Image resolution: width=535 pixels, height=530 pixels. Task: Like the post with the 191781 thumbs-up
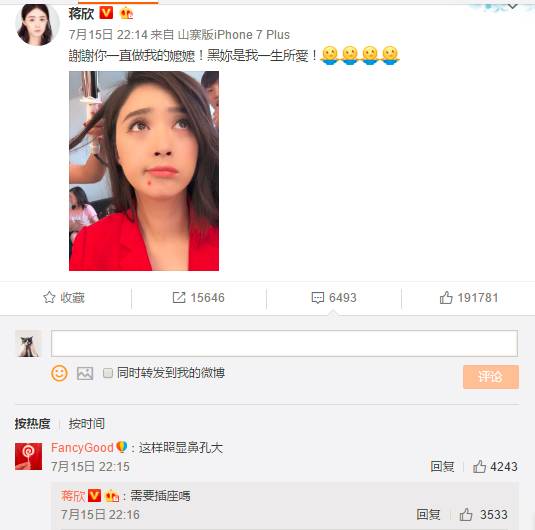click(446, 298)
